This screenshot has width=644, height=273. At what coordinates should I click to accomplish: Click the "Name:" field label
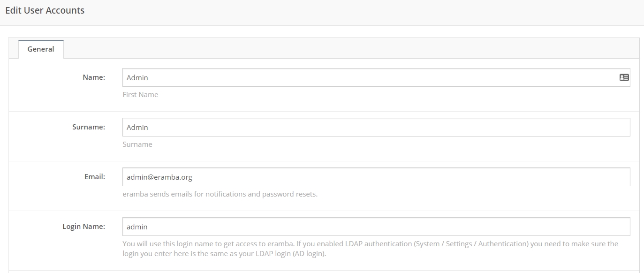point(94,77)
